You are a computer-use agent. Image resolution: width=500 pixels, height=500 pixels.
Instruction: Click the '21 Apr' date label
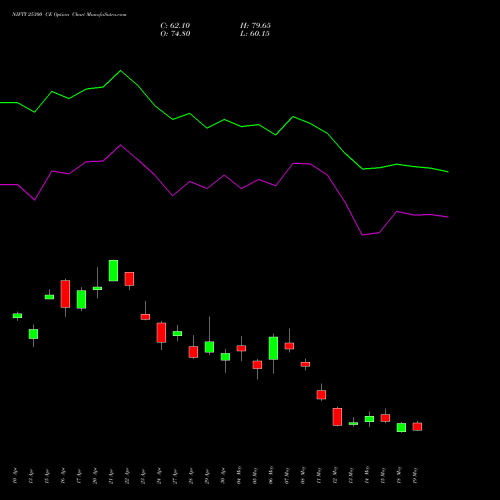pyautogui.click(x=111, y=476)
